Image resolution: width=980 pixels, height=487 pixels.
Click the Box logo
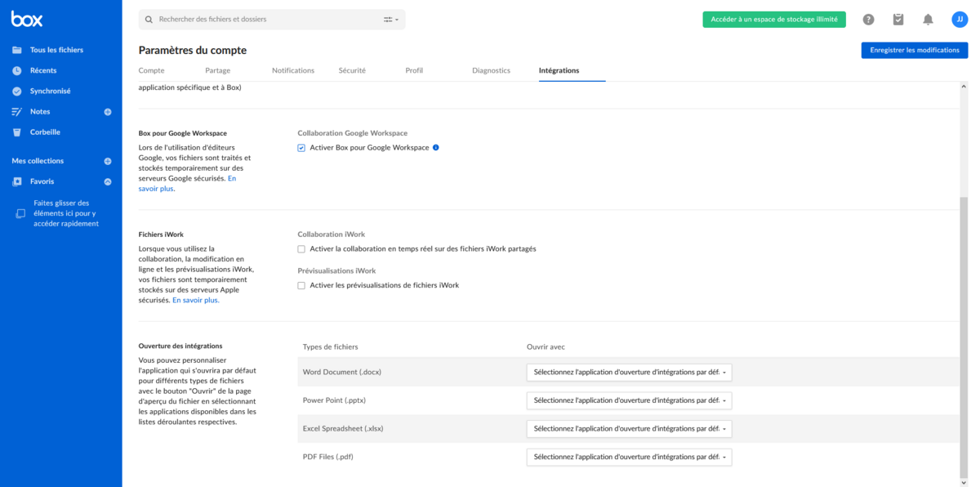pyautogui.click(x=27, y=19)
